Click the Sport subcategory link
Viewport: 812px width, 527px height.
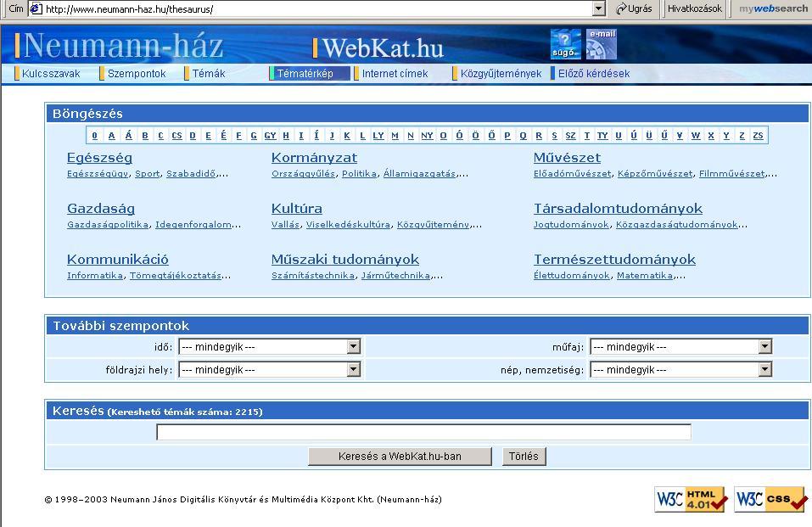pos(147,174)
